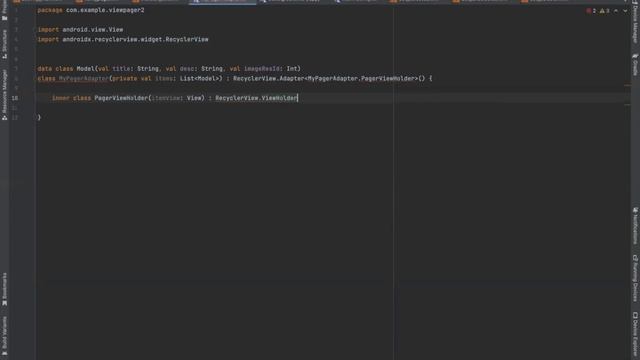Click the 'items' parameter of MyPagerAdapter
Image resolution: width=640 pixels, height=360 pixels.
coord(164,78)
